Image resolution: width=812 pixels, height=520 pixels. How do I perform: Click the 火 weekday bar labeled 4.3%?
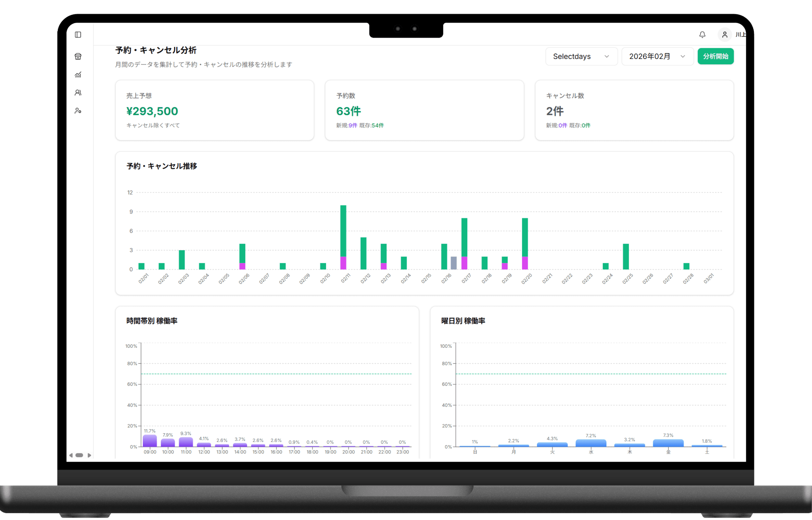pos(552,444)
